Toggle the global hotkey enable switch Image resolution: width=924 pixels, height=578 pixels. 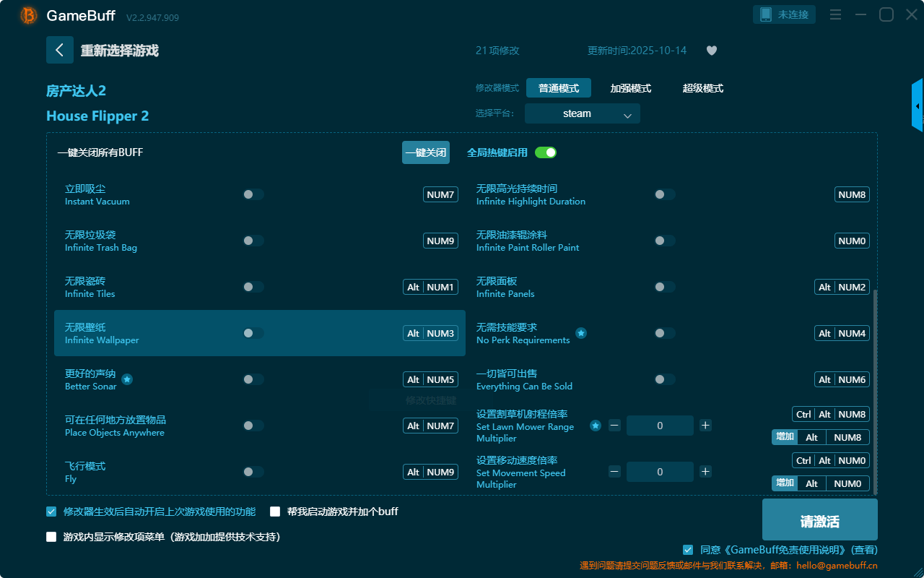click(x=546, y=152)
